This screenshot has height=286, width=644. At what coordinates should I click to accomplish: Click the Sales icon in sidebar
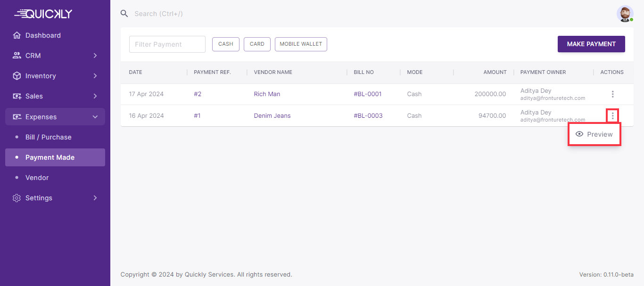click(x=17, y=96)
